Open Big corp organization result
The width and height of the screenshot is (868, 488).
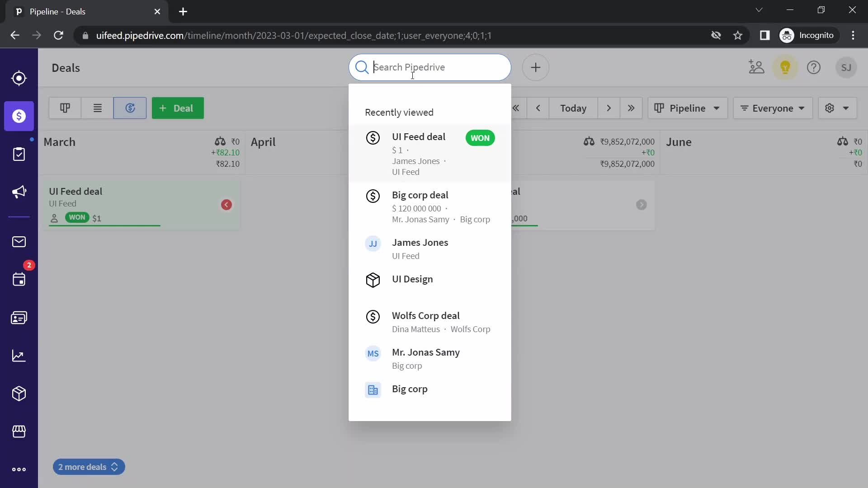click(x=429, y=389)
